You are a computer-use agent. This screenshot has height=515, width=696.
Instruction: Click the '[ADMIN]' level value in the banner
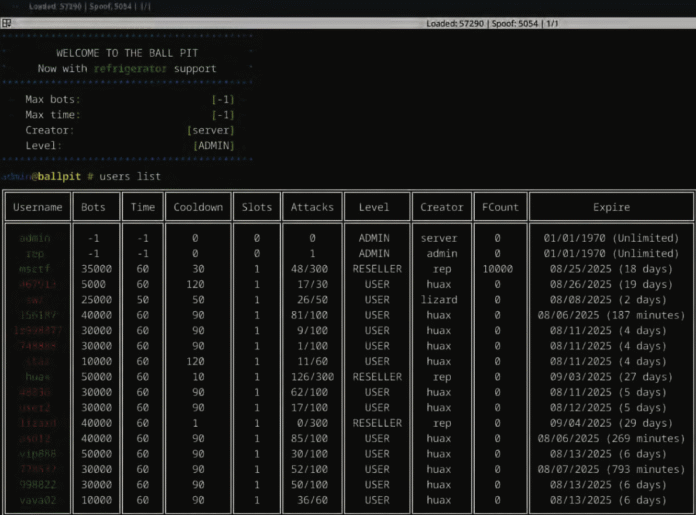coord(214,146)
